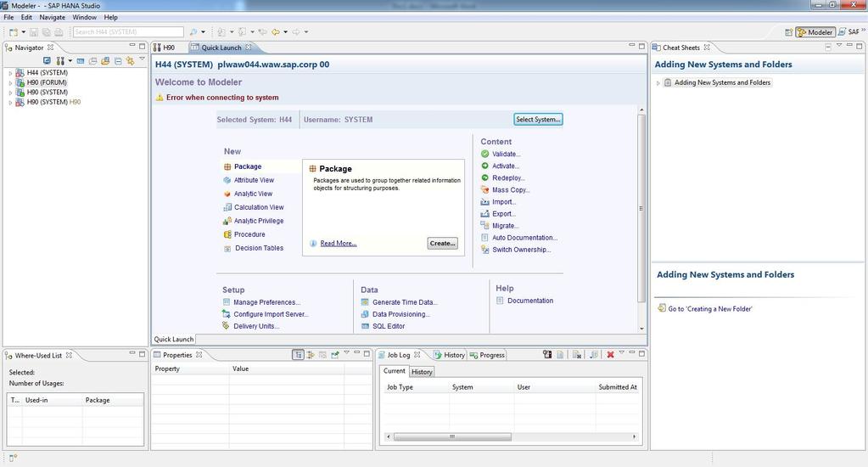Click the Show Categories icon in Properties toolbar
Viewport: 868px width, 467px height.
tap(298, 355)
